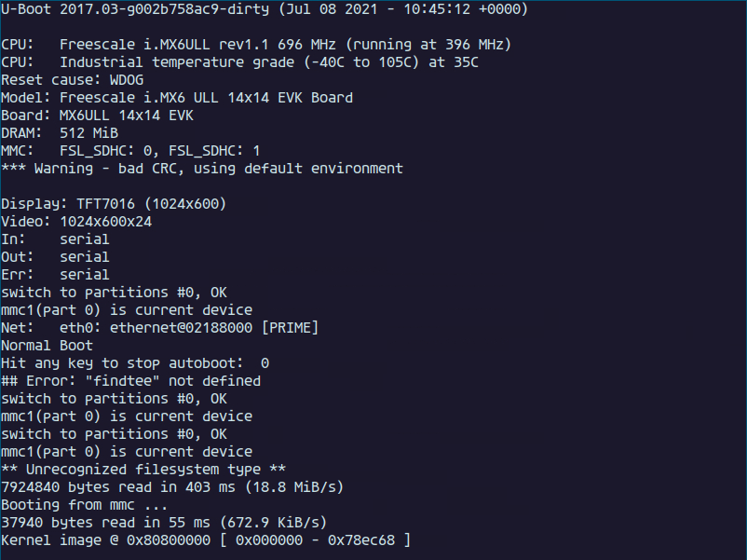Click the '7924840 bytes read' line

[172, 487]
